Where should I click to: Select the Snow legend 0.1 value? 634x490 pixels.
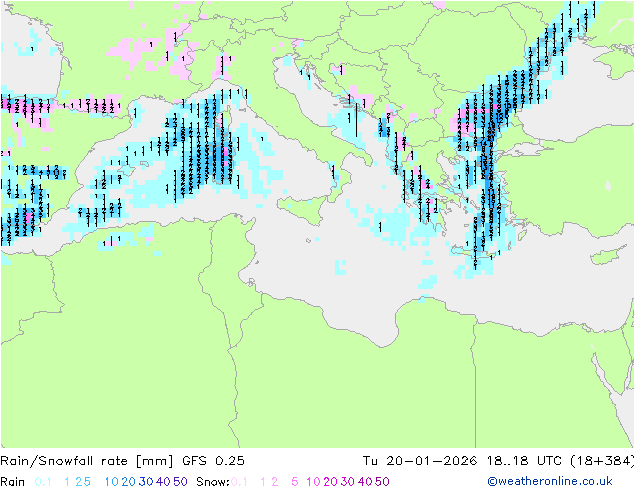[x=239, y=482]
